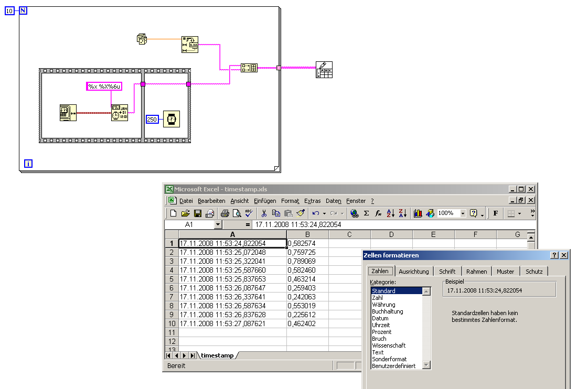This screenshot has height=389, width=588.
Task: Go to the first sheet navigation arrow
Action: [168, 355]
